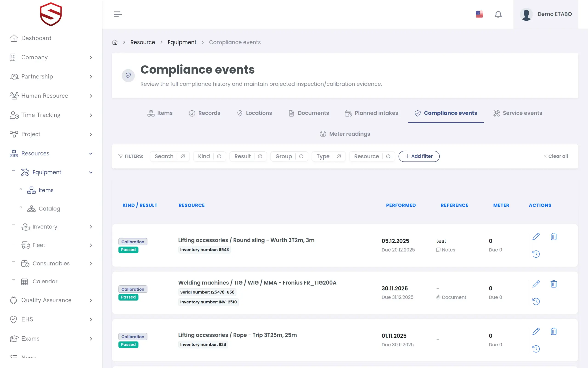This screenshot has width=588, height=368.
Task: Switch to the Service events tab
Action: [517, 113]
